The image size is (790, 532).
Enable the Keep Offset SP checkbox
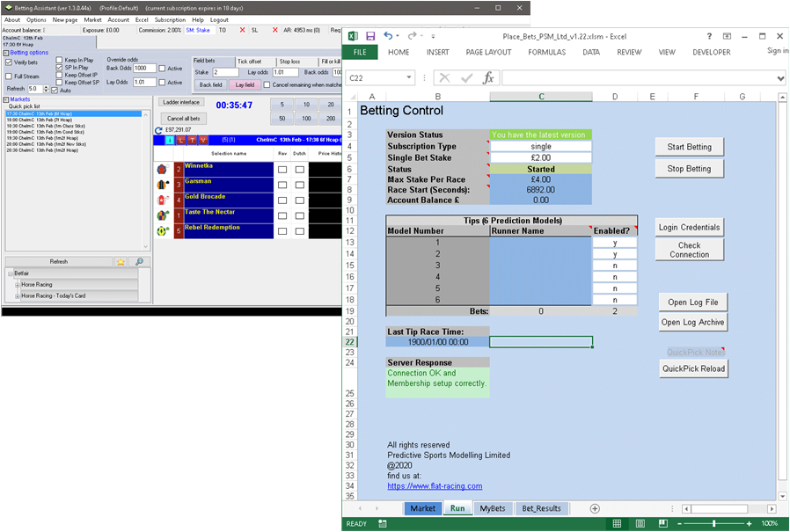tap(60, 82)
